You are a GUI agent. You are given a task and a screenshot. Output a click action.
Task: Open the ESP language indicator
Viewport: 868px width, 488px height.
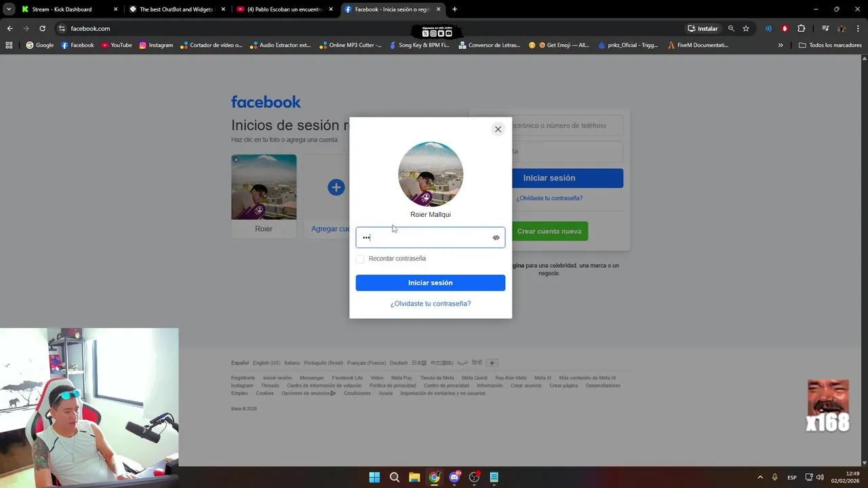click(x=792, y=477)
